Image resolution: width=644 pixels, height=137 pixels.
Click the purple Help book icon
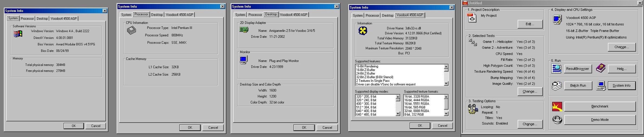(x=601, y=68)
